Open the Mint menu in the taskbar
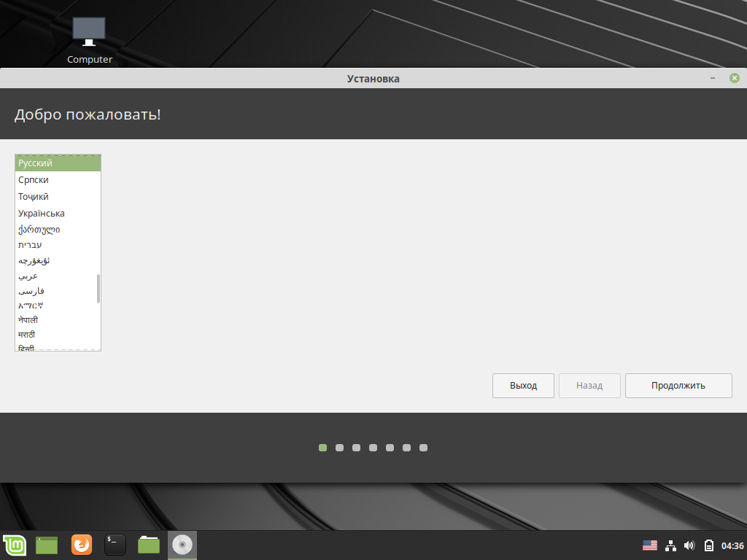This screenshot has width=747, height=560. (15, 545)
